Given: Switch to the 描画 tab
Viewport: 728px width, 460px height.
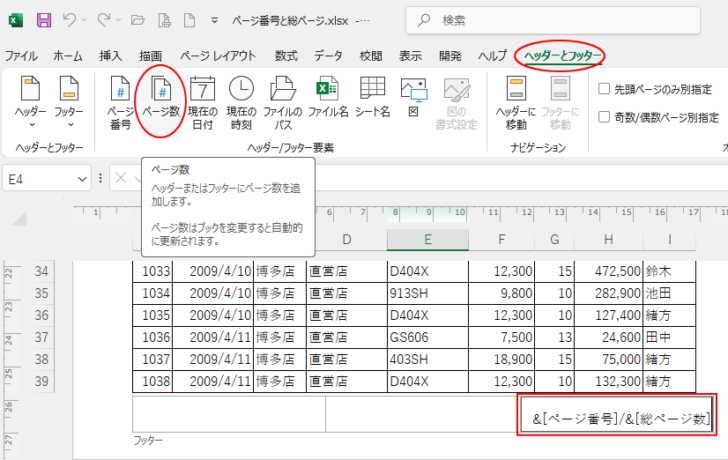Looking at the screenshot, I should click(150, 56).
